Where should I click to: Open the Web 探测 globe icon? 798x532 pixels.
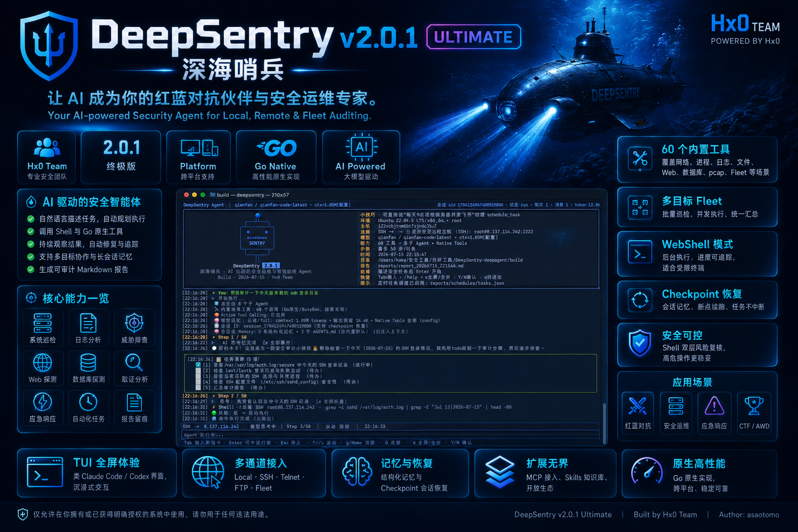point(43,363)
